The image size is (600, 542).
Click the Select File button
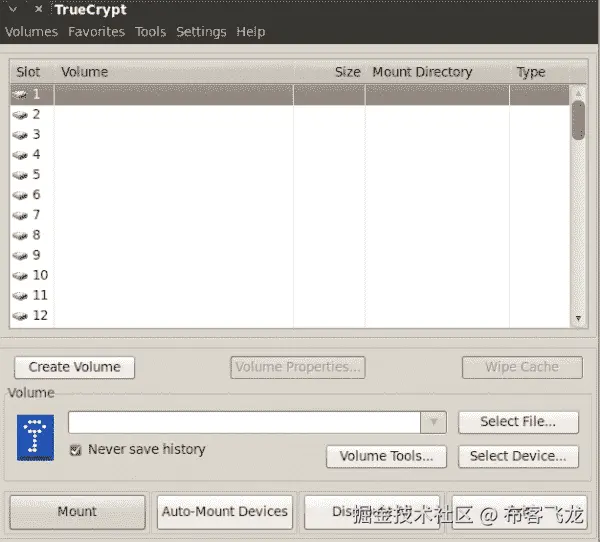click(x=518, y=422)
